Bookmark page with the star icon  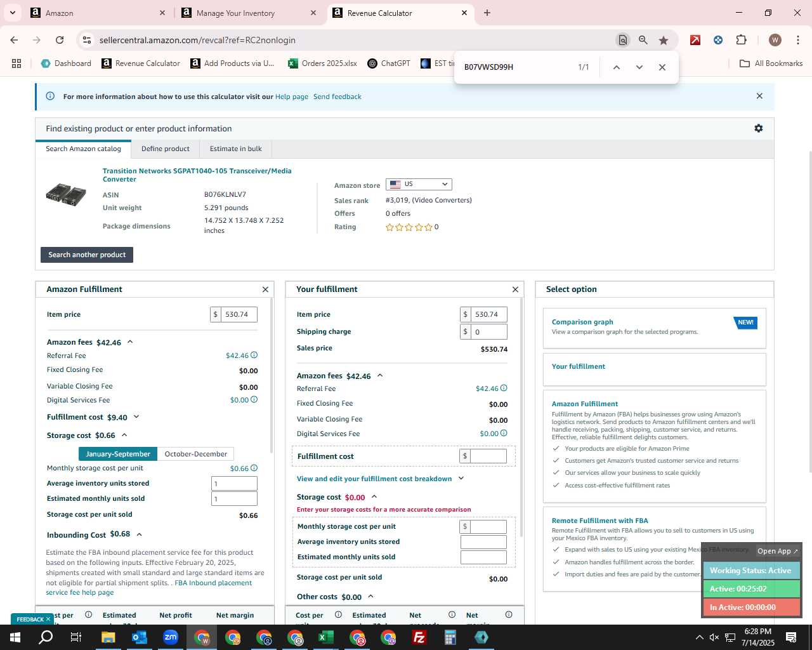tap(664, 40)
